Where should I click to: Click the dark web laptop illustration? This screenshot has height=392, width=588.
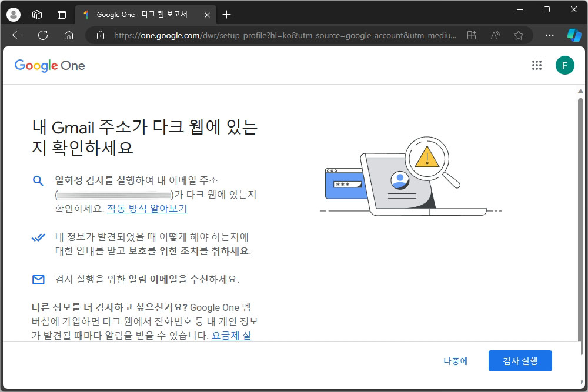[x=410, y=176]
